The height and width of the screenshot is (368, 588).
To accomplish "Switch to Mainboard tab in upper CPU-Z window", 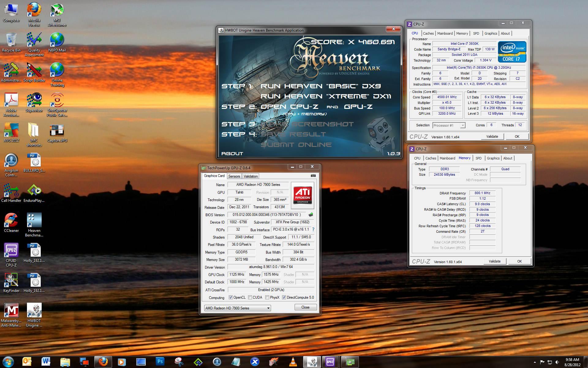I will pos(445,33).
